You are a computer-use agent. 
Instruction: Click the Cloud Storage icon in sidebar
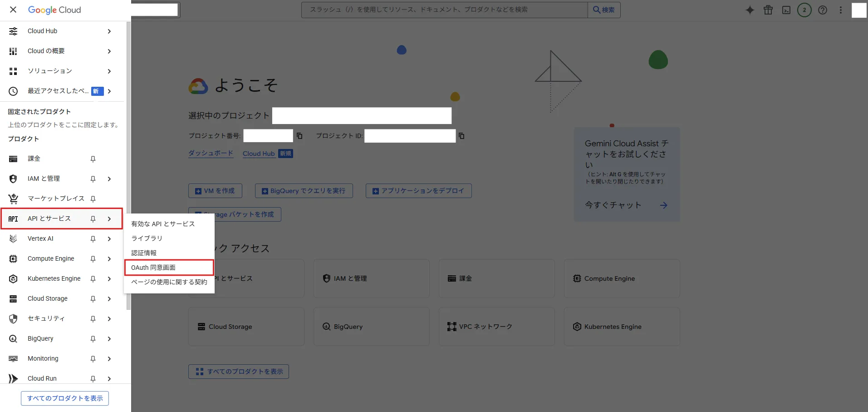point(13,299)
